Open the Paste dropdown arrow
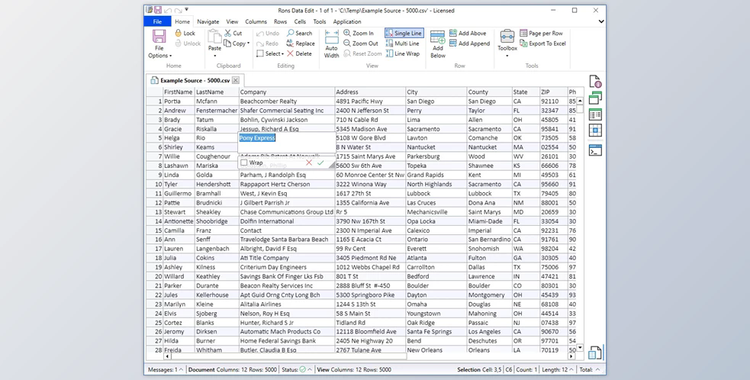Image resolution: width=750 pixels, height=380 pixels. tap(214, 56)
